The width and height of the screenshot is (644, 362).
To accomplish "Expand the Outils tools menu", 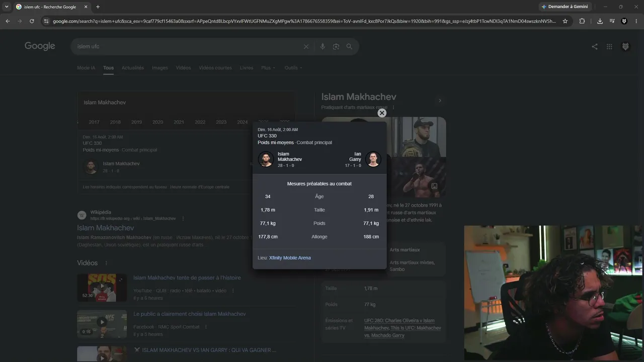I will [x=294, y=68].
